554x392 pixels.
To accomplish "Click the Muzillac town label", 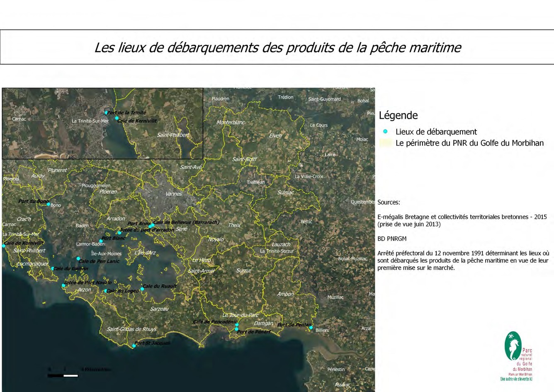I will coord(335,297).
